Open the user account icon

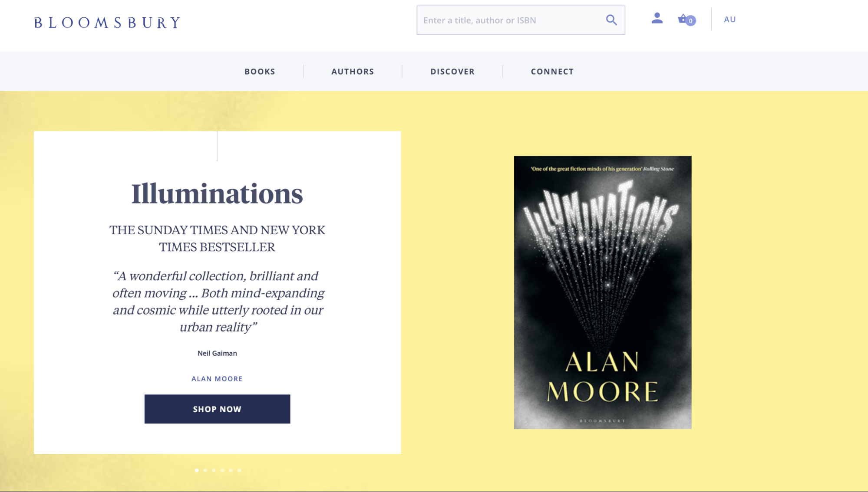657,18
